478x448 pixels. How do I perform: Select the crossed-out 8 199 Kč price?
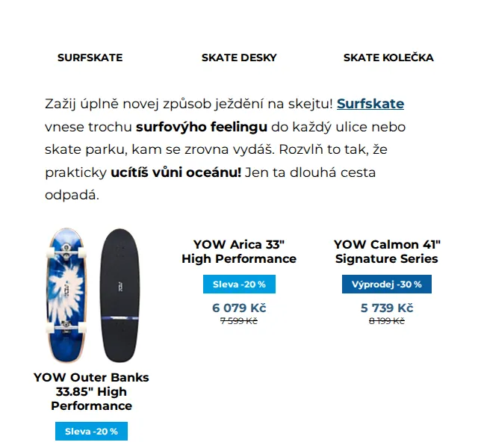coord(387,321)
